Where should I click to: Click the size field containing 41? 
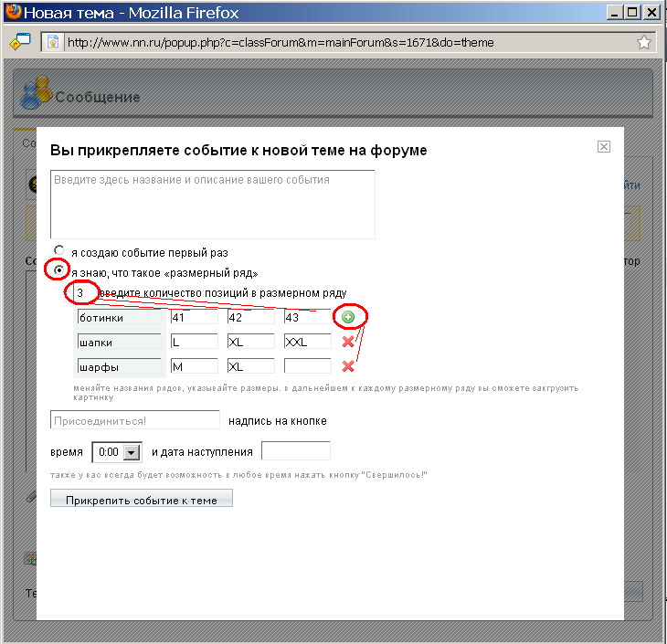pyautogui.click(x=195, y=317)
